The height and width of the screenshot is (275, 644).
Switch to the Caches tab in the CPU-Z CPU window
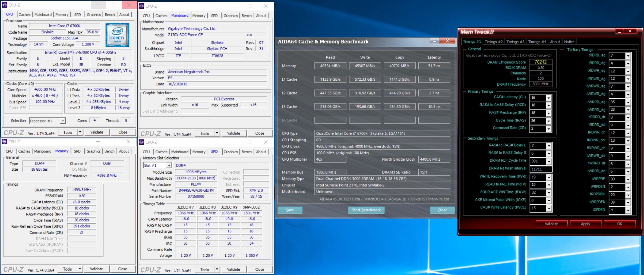click(x=24, y=15)
